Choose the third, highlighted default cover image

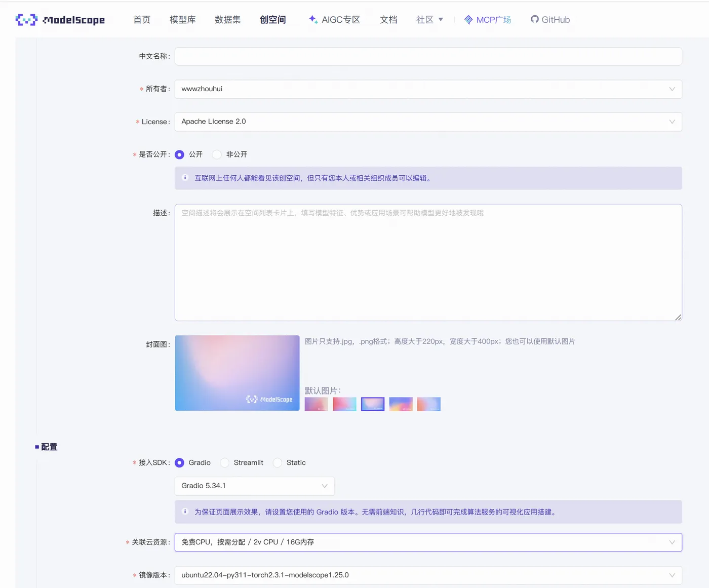pyautogui.click(x=373, y=404)
